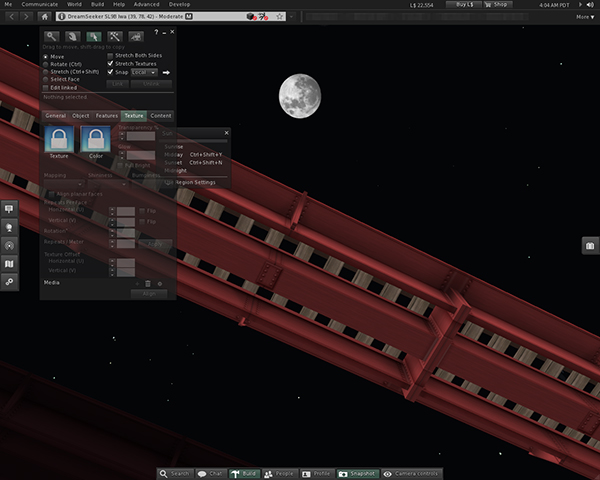This screenshot has height=480, width=600.
Task: Open the inventory icon on the right edge
Action: [590, 246]
